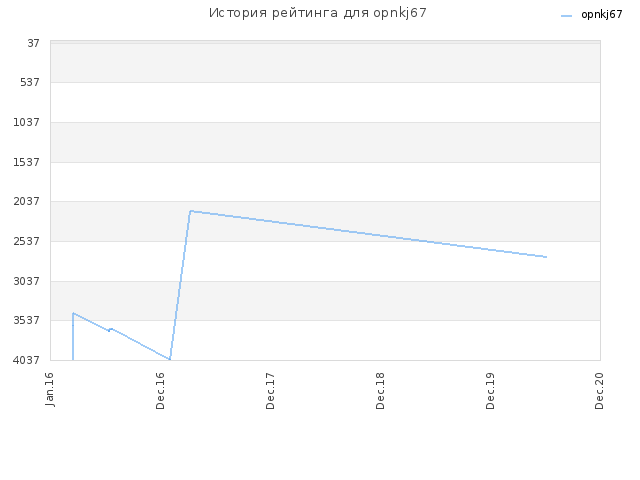The width and height of the screenshot is (640, 480).
Task: Select the Dec.20 x-axis label
Action: 599,391
